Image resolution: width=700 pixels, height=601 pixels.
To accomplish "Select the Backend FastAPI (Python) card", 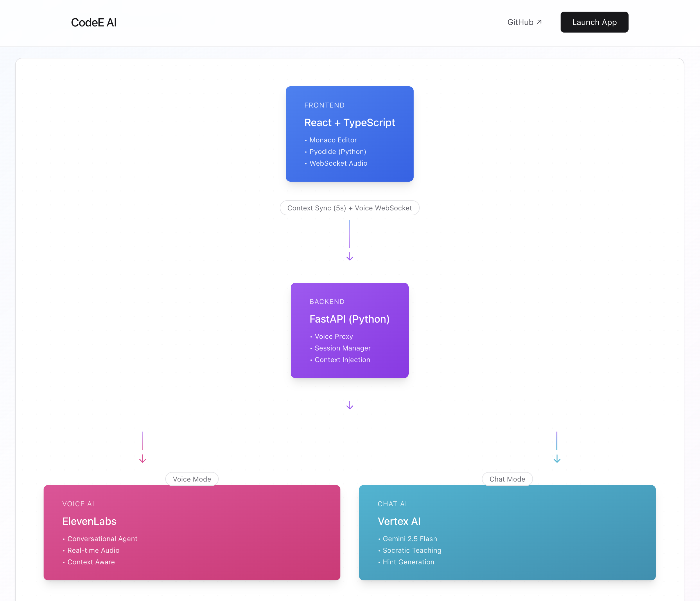I will click(349, 330).
